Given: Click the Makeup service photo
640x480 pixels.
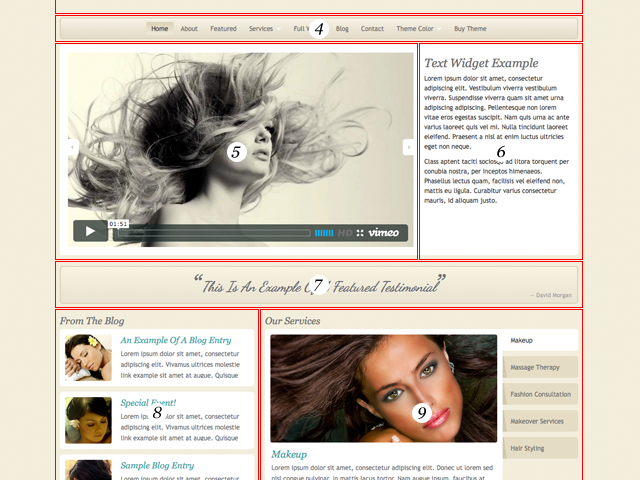Looking at the screenshot, I should 384,388.
